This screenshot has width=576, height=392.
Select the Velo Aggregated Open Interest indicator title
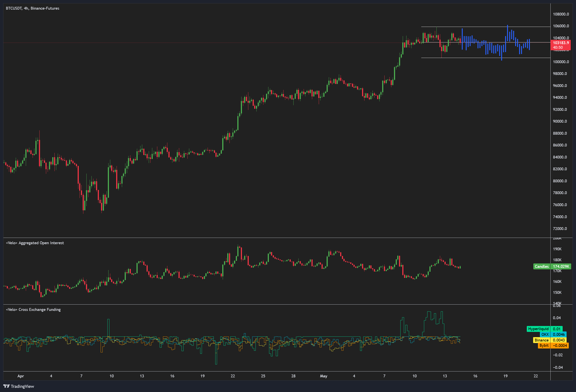point(35,243)
